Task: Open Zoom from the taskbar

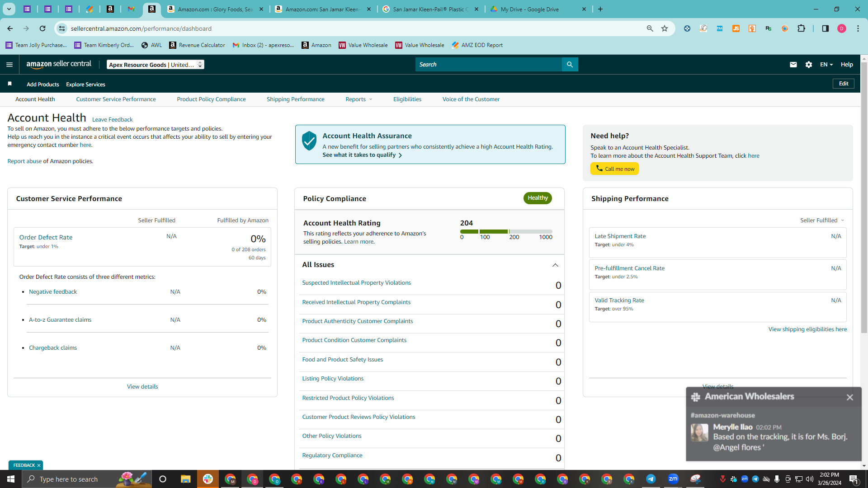Action: point(673,479)
